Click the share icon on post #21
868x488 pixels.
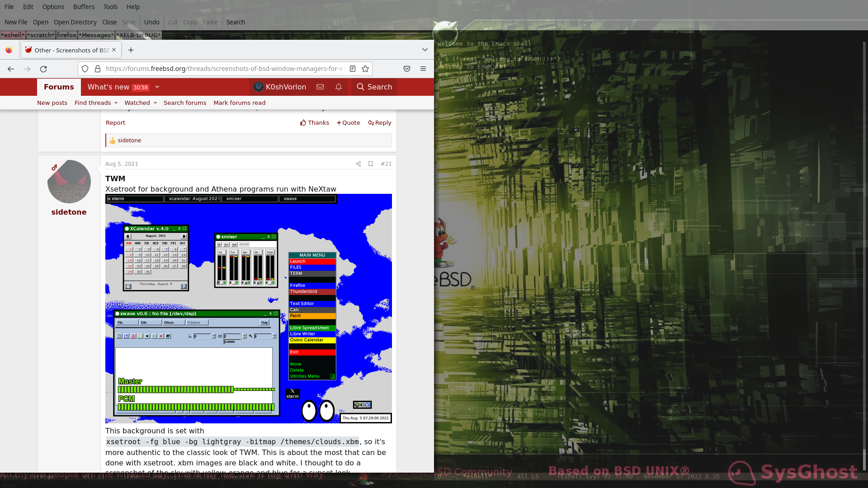point(359,164)
